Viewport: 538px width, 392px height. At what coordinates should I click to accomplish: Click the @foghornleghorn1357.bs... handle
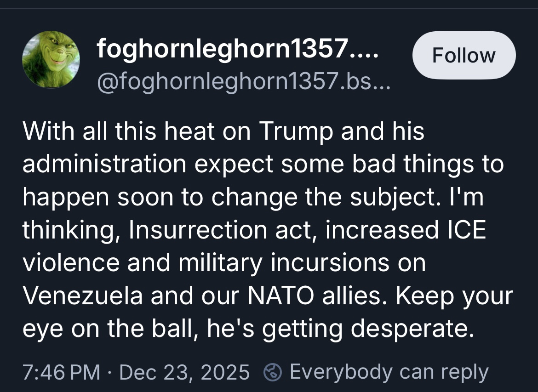[x=243, y=82]
